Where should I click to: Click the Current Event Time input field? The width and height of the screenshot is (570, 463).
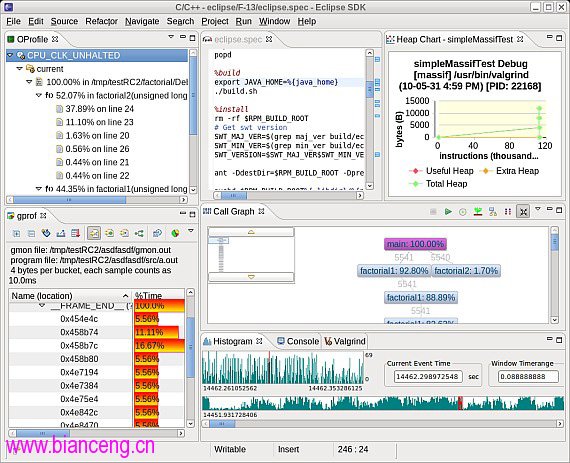[428, 377]
